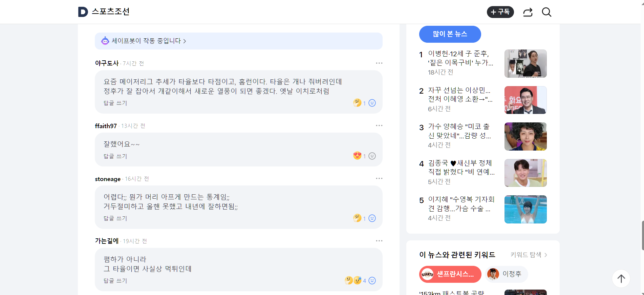This screenshot has height=295, width=644.
Task: Click comment text 잘했어요~~
Action: [x=122, y=144]
